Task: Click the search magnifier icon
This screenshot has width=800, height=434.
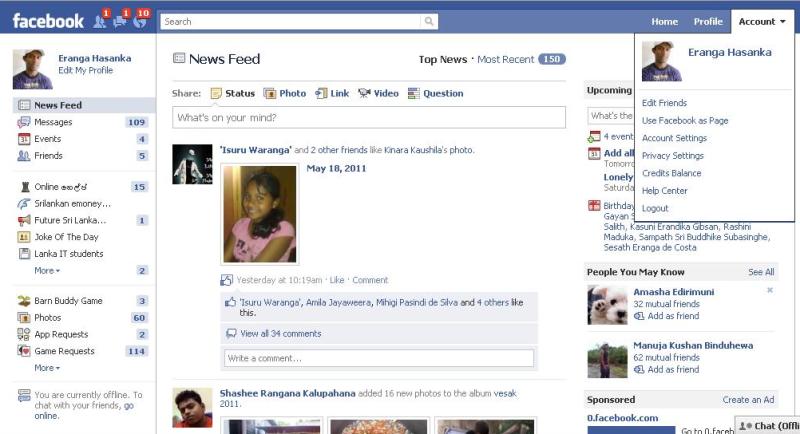Action: coord(429,21)
